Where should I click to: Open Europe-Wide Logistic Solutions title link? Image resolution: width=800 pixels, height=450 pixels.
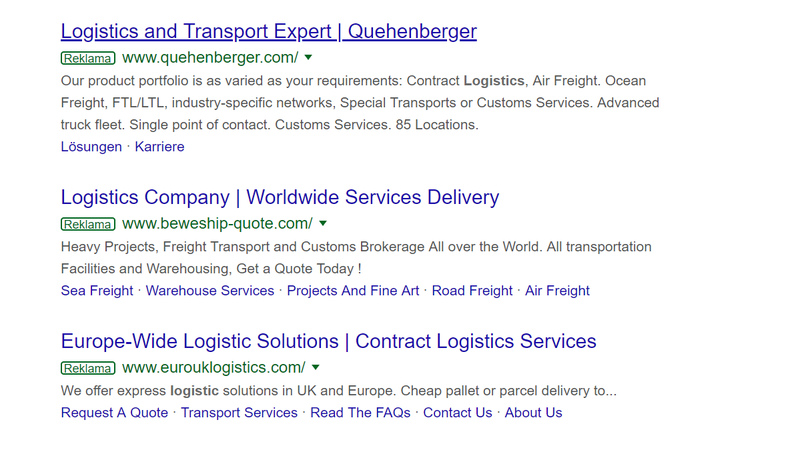pos(328,341)
